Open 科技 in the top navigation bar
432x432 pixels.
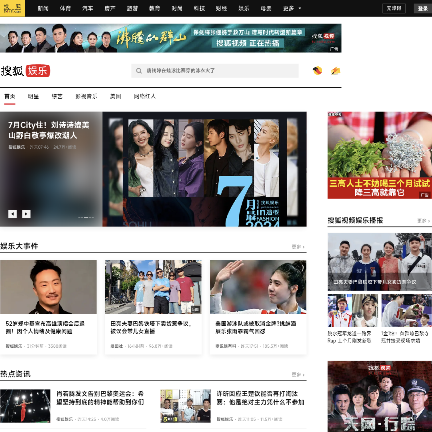(199, 8)
